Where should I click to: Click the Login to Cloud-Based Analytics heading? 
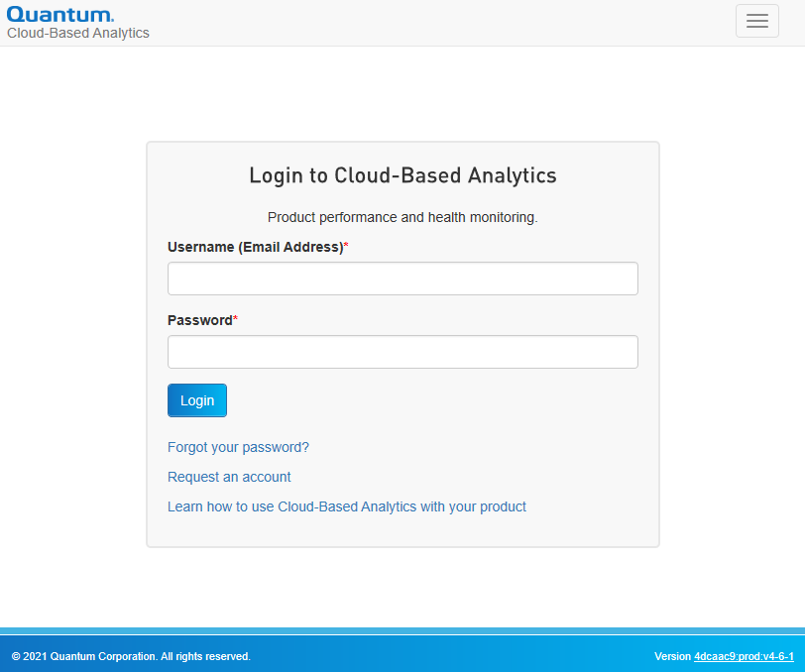[x=402, y=176]
